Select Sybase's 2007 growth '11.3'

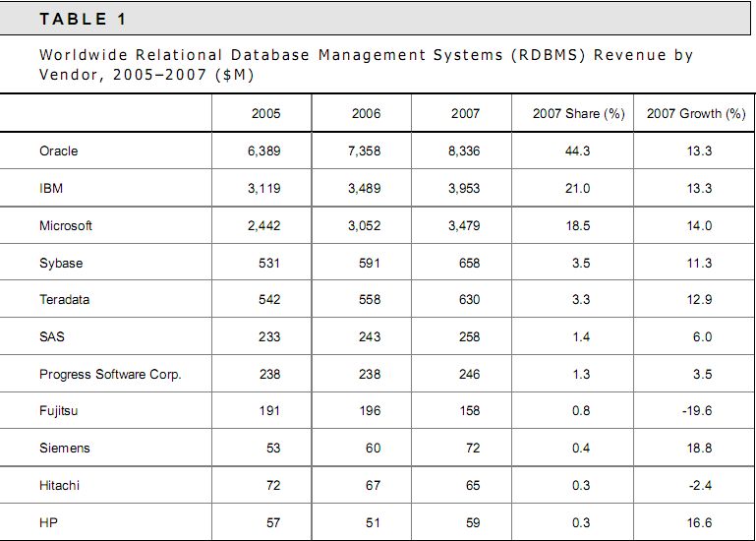point(699,263)
